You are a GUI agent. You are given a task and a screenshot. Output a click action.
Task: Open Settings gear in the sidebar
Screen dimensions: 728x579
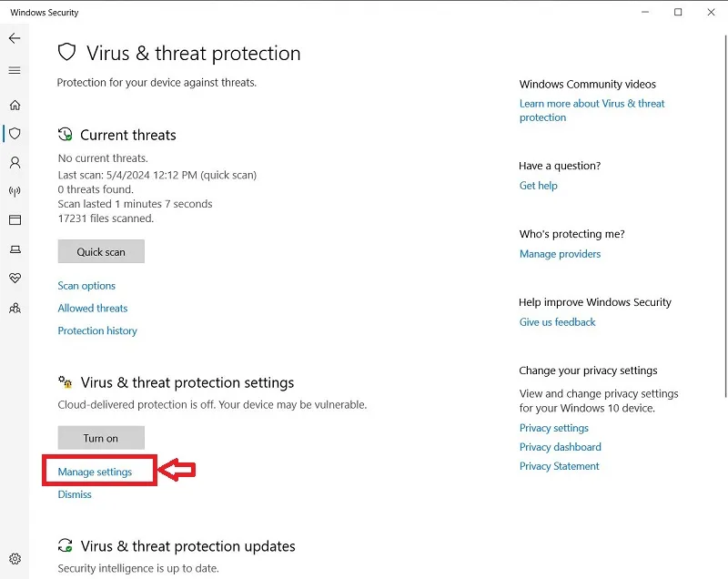coord(15,559)
